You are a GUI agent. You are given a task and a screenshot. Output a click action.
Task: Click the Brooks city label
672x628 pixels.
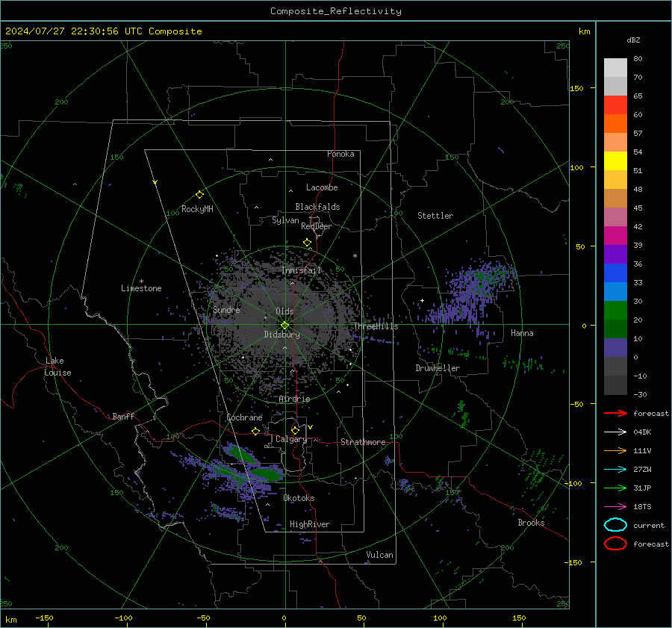[531, 523]
